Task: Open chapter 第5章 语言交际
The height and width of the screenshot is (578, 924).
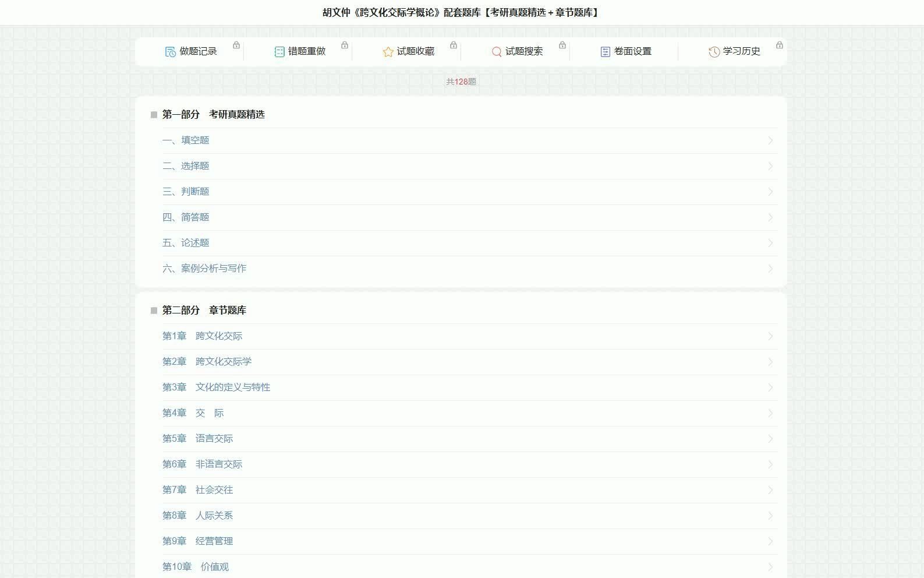Action: pos(197,439)
